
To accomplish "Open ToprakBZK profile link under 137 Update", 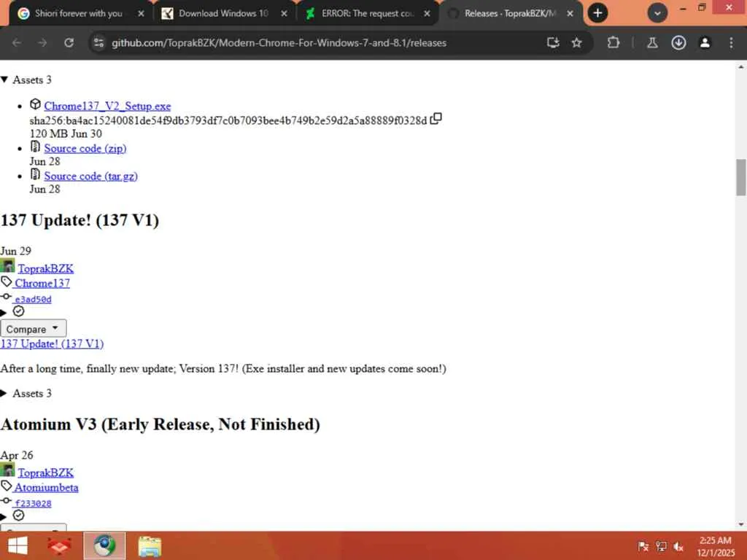I will (x=46, y=268).
